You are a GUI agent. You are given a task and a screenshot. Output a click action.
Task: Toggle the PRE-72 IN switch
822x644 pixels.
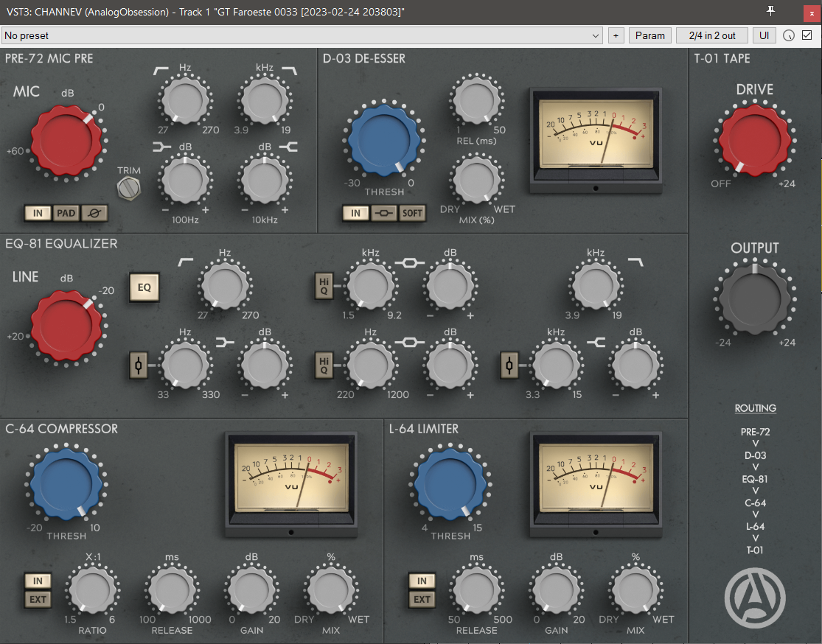tap(38, 214)
